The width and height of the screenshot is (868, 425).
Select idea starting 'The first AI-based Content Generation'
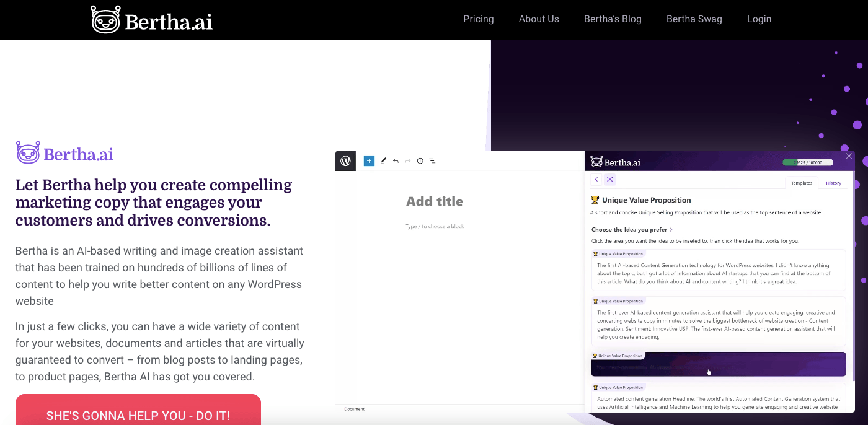tap(719, 270)
